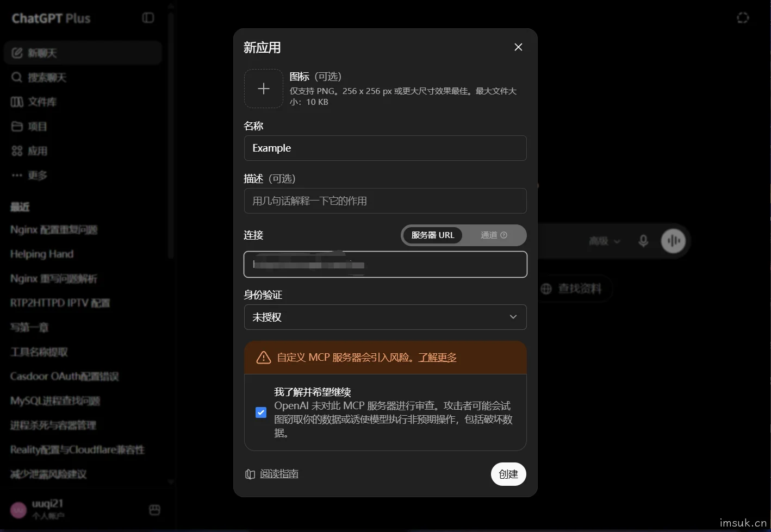Viewport: 771px width, 532px height.
Task: Follow the 了解更多 link in the warning
Action: click(x=437, y=358)
